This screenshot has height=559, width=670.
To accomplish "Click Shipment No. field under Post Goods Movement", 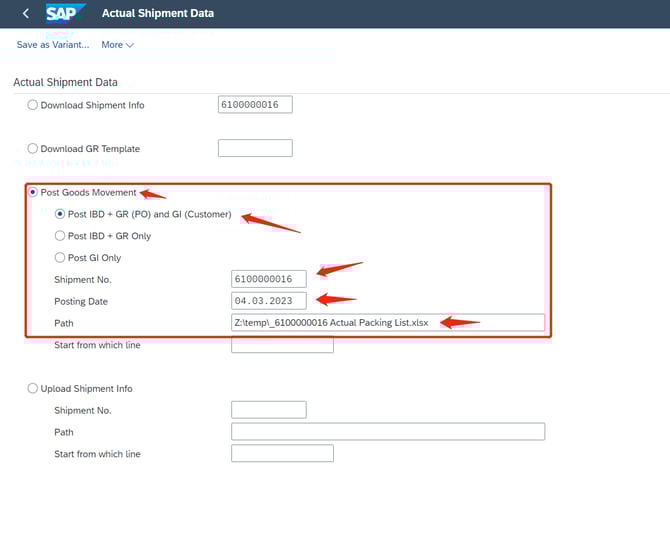I will pos(268,279).
